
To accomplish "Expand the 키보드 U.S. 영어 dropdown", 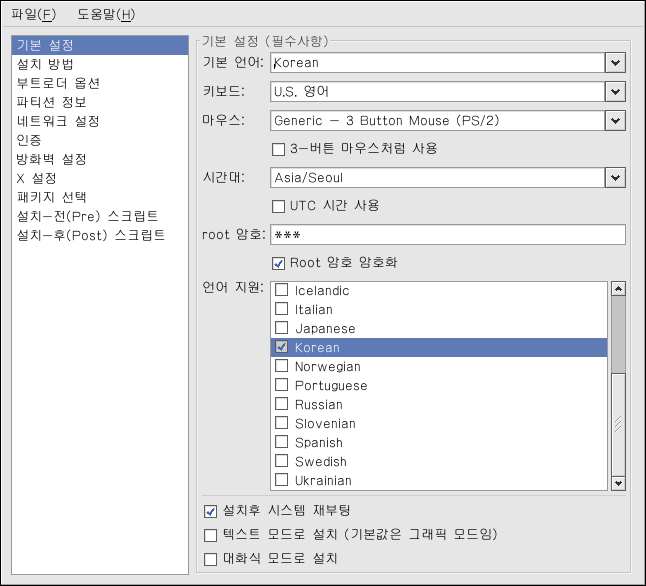I will tap(614, 92).
